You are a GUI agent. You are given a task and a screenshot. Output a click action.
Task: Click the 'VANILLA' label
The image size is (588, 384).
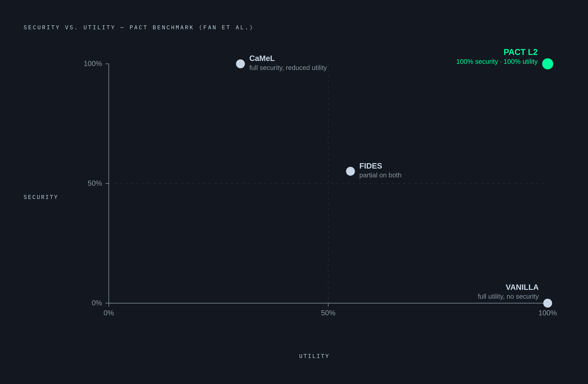pyautogui.click(x=522, y=287)
